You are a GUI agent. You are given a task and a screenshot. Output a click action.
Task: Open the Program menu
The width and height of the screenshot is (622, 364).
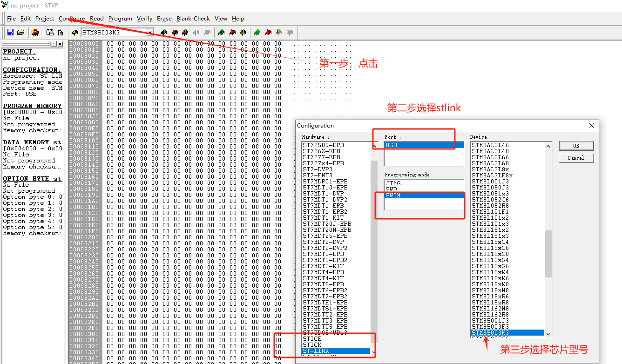(120, 18)
